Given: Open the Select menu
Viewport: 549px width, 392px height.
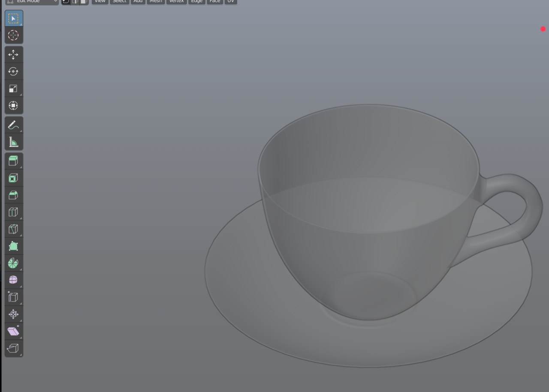Looking at the screenshot, I should [119, 2].
